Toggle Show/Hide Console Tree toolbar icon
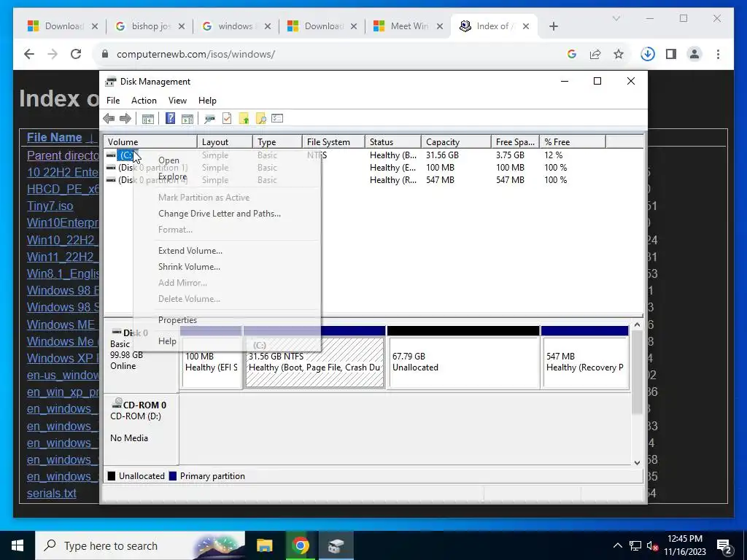The image size is (747, 560). click(147, 119)
